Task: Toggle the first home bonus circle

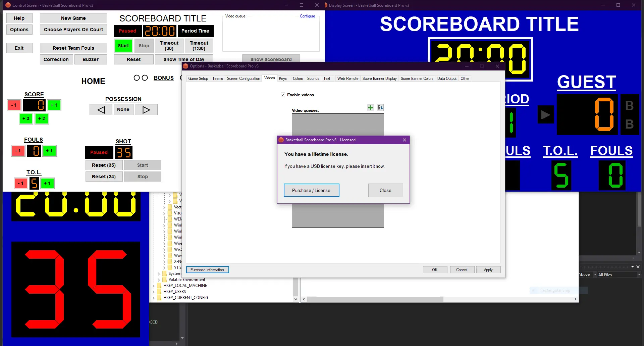Action: click(137, 78)
